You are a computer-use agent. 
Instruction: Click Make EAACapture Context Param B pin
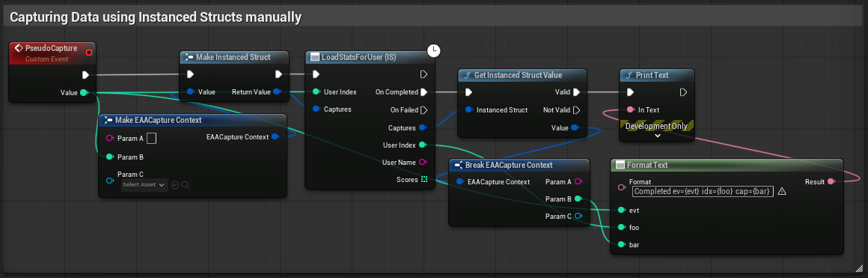pos(109,157)
